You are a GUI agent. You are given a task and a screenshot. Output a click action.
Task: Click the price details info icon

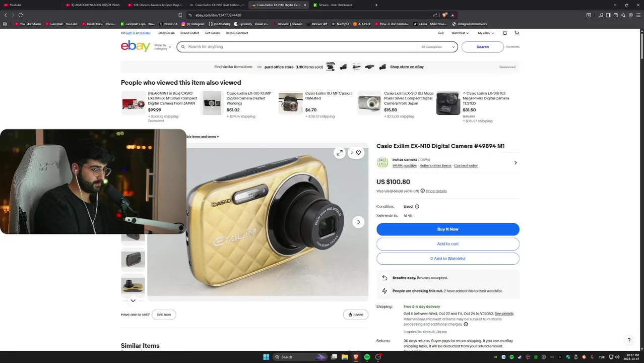(422, 191)
